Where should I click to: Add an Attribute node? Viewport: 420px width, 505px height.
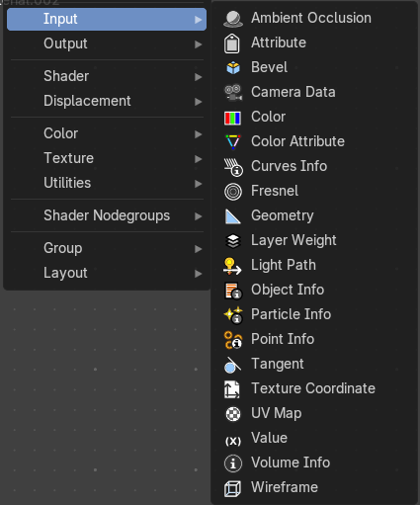point(315,43)
